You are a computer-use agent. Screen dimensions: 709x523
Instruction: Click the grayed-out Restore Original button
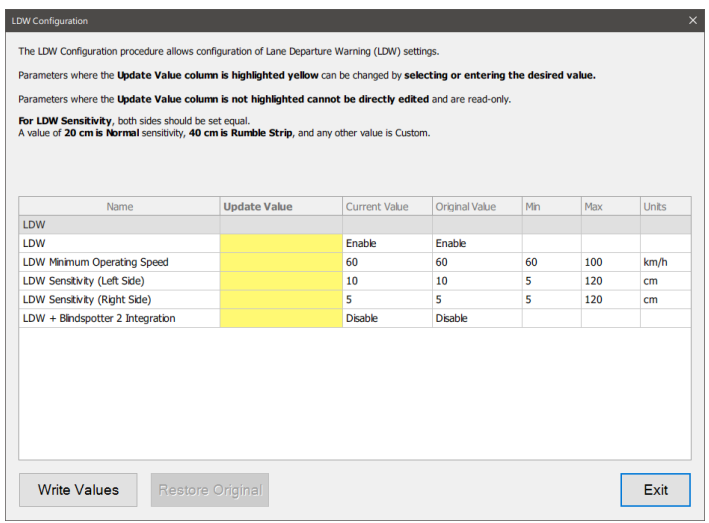tap(210, 490)
